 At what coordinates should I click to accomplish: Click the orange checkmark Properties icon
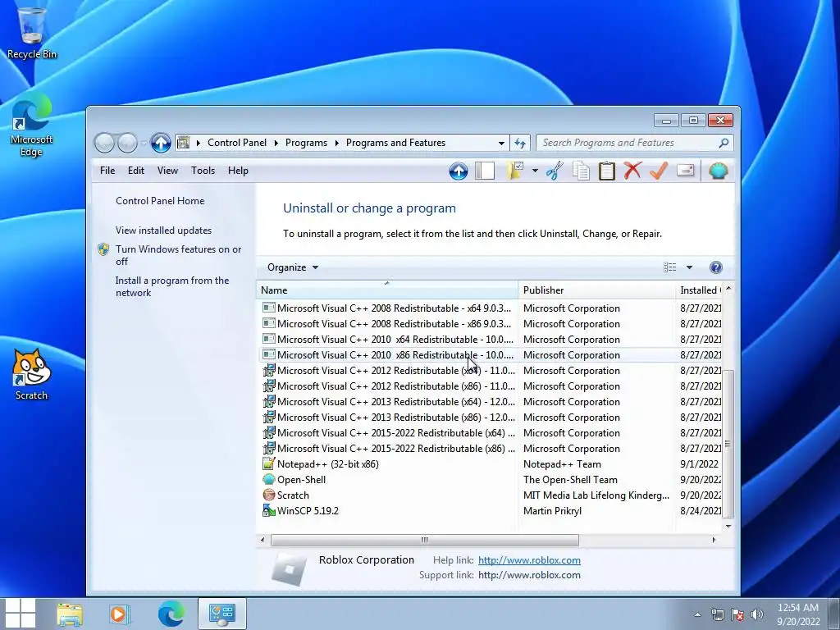pyautogui.click(x=659, y=171)
